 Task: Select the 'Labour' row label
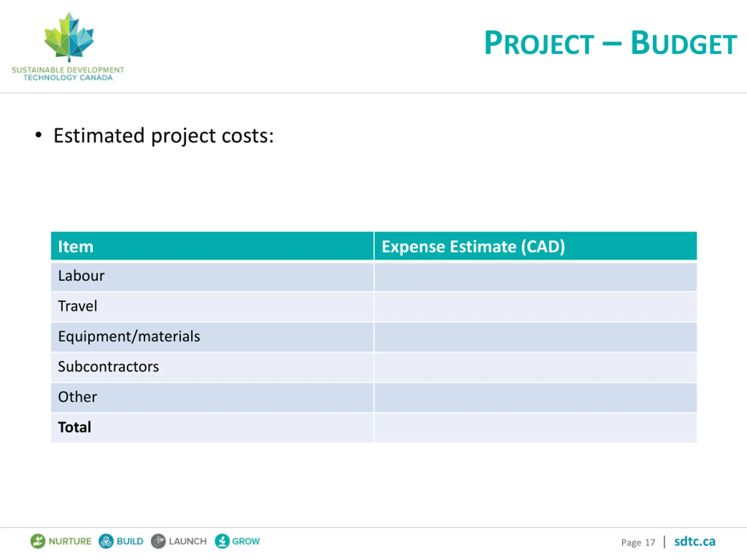(x=81, y=276)
